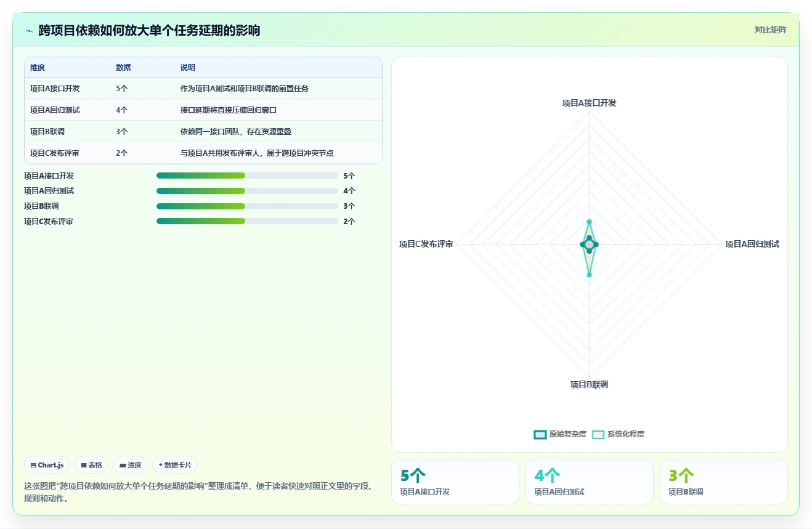Click the radar axis label 项目A回归测试
This screenshot has width=812, height=529.
(x=752, y=244)
